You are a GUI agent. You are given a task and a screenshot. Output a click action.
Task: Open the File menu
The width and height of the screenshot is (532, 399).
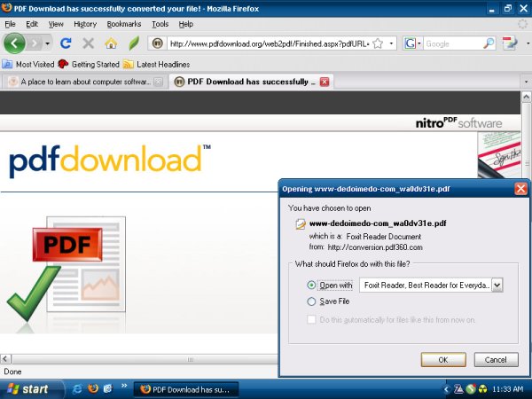[x=10, y=24]
